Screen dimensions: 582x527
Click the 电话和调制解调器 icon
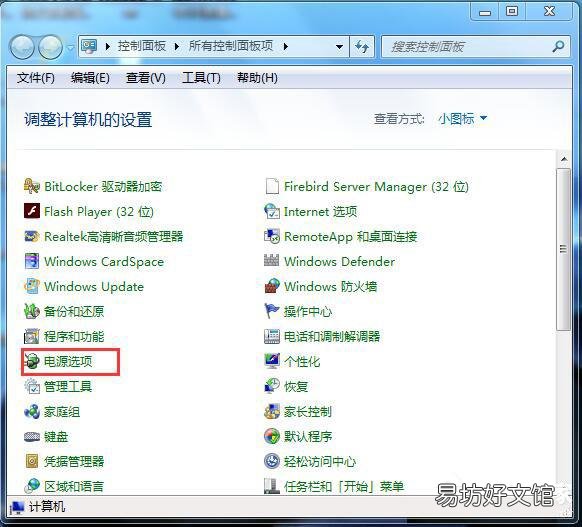(272, 336)
